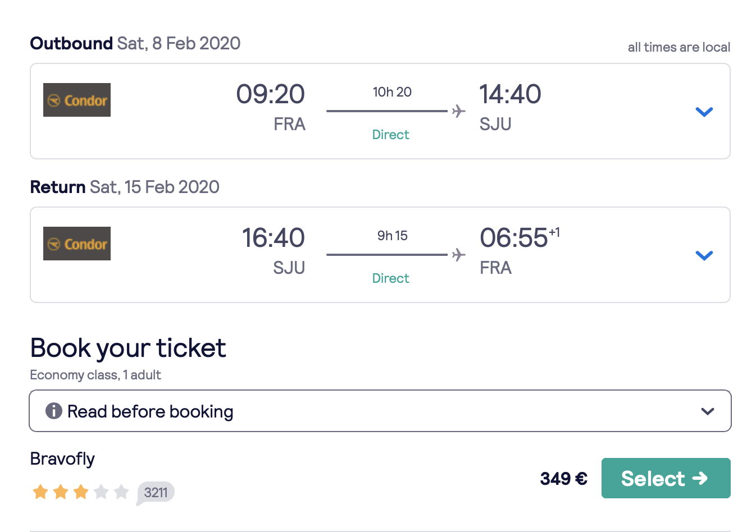Click the Direct label on return flight
This screenshot has height=532, width=756.
[391, 278]
